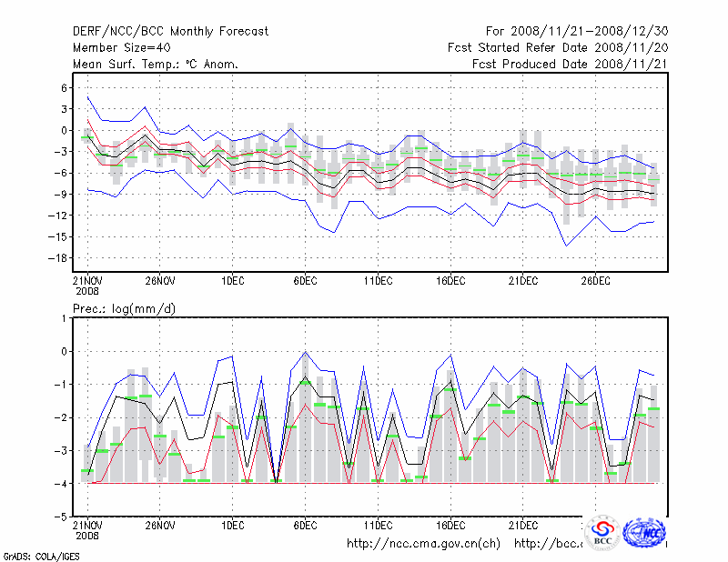Open the ncc.cma.gov.cn URL text
728x562 pixels.
pos(423,544)
